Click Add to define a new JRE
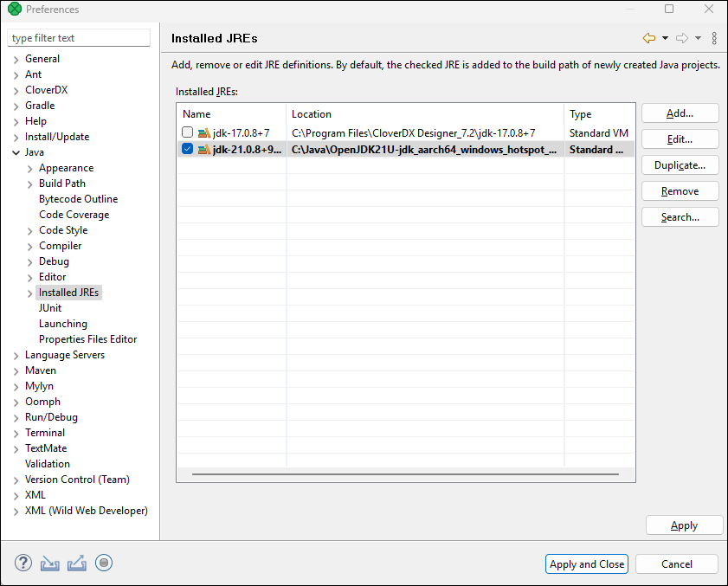728x586 pixels. click(680, 113)
